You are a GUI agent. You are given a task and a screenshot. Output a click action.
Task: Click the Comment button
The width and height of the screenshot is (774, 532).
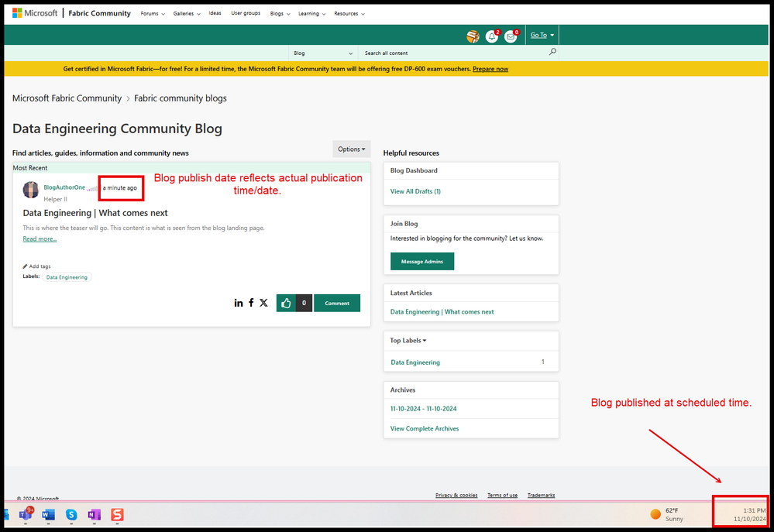tap(337, 303)
